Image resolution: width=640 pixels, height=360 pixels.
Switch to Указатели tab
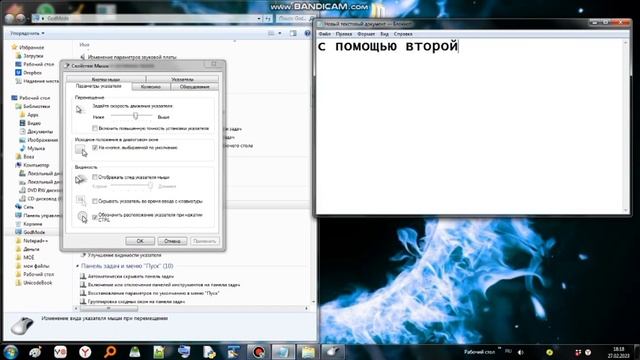pyautogui.click(x=182, y=79)
